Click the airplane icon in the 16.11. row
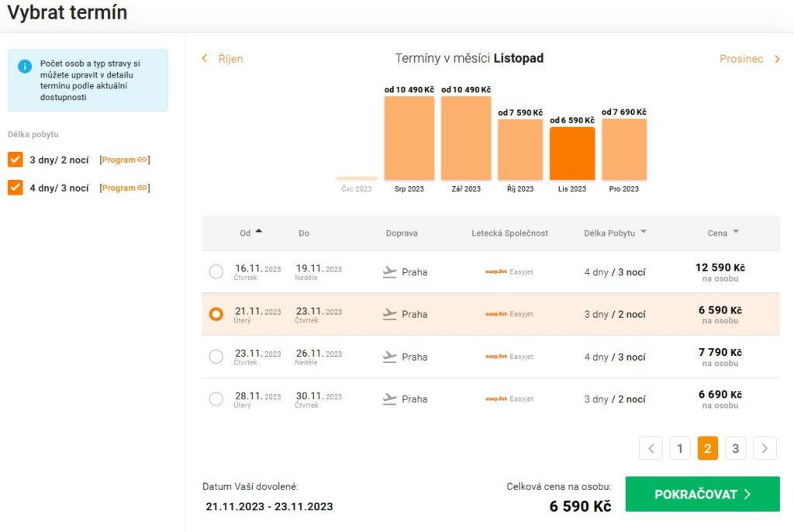Screen dimensions: 794x532 click(x=390, y=272)
